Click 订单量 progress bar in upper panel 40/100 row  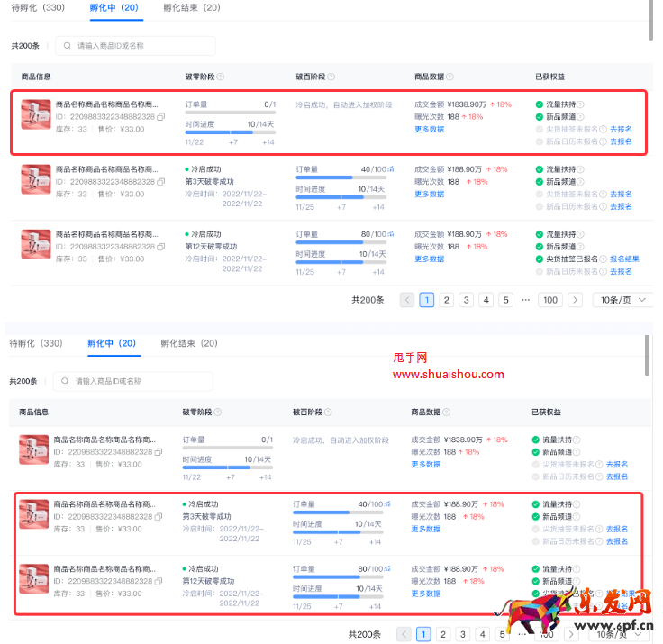click(x=341, y=177)
